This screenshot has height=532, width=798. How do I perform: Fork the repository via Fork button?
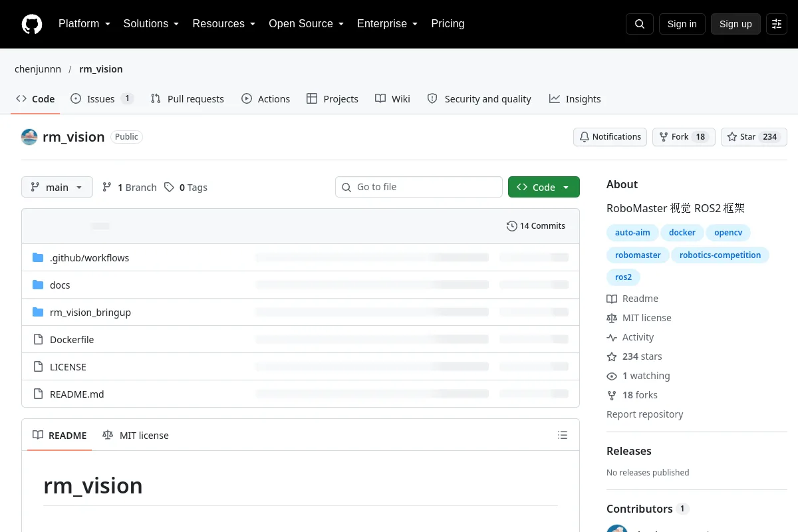click(684, 137)
